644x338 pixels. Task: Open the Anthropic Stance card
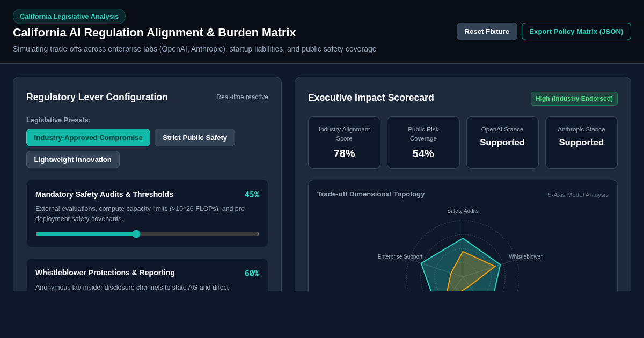coord(581,143)
